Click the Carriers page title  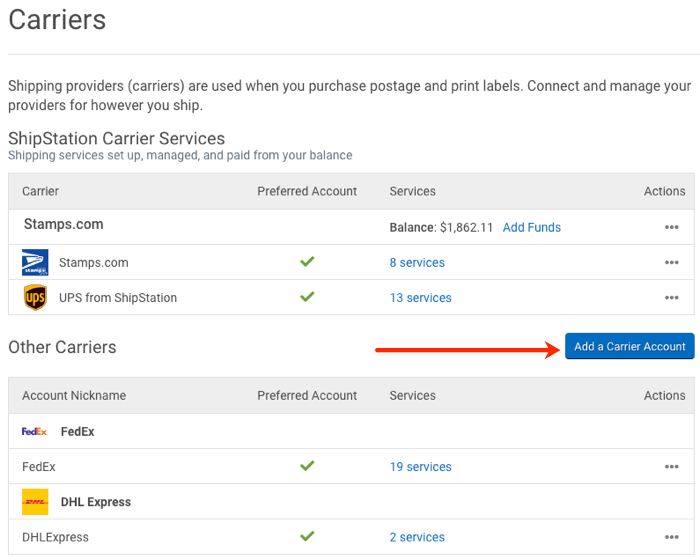tap(57, 20)
